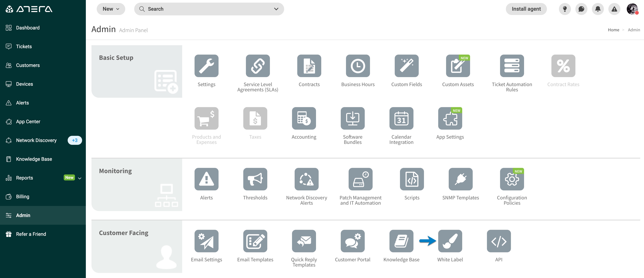Expand the Reports submenu chevron
This screenshot has height=278, width=644.
click(x=79, y=178)
